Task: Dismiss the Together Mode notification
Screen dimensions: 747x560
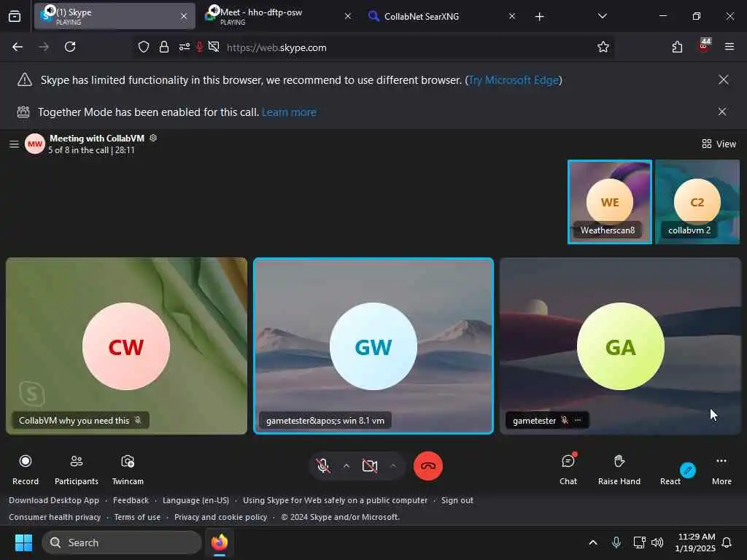Action: pyautogui.click(x=722, y=112)
